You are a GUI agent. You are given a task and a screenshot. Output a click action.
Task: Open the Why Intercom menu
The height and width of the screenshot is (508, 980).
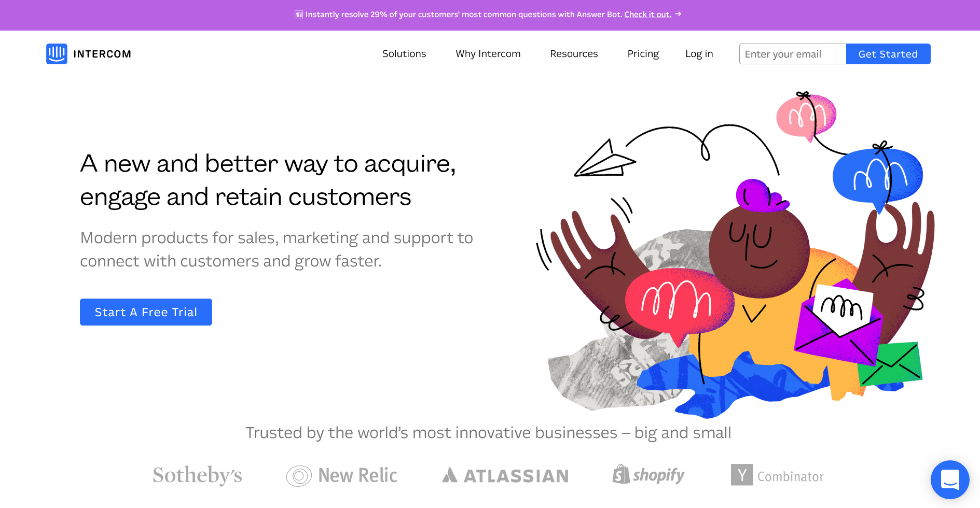point(488,54)
